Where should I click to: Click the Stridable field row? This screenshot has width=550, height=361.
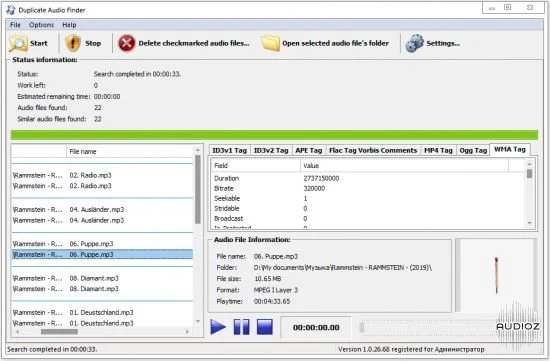pos(368,208)
